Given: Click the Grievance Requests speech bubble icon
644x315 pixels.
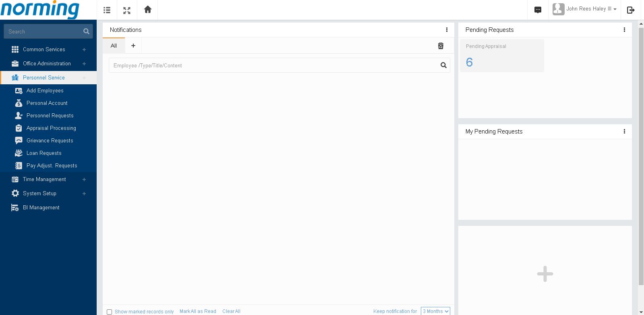Looking at the screenshot, I should (x=19, y=141).
